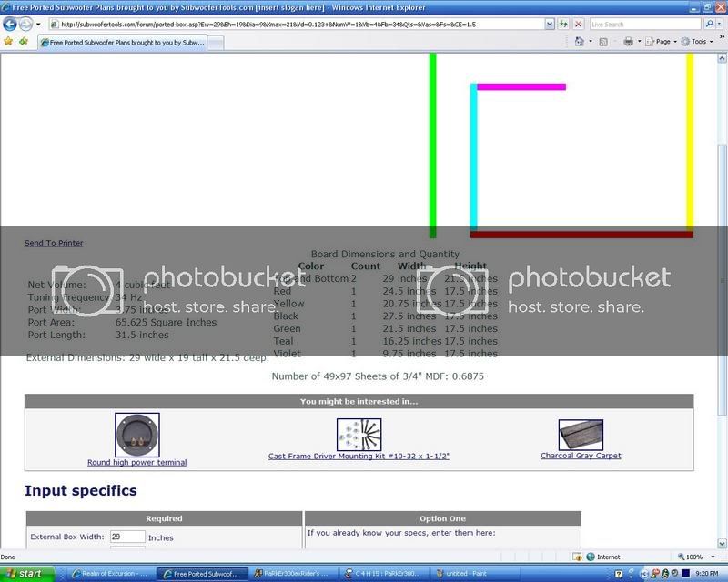Click the 100% zoom level control
728x582 pixels.
(690, 557)
